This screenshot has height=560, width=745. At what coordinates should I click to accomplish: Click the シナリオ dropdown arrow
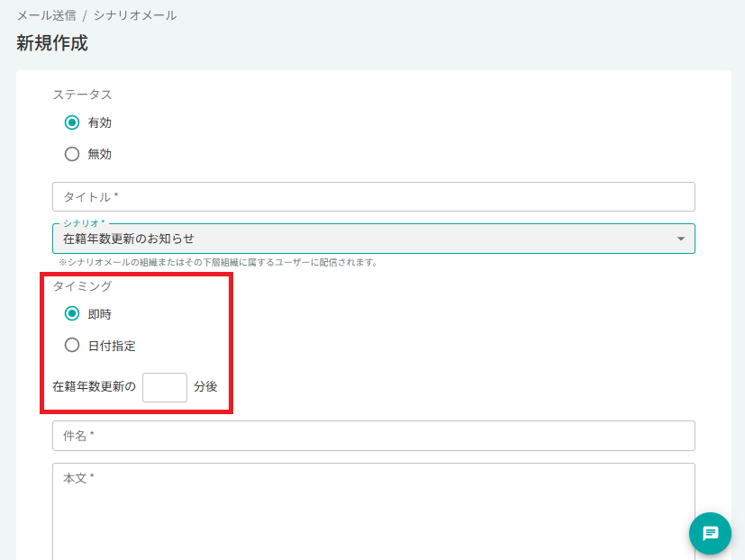pyautogui.click(x=680, y=239)
